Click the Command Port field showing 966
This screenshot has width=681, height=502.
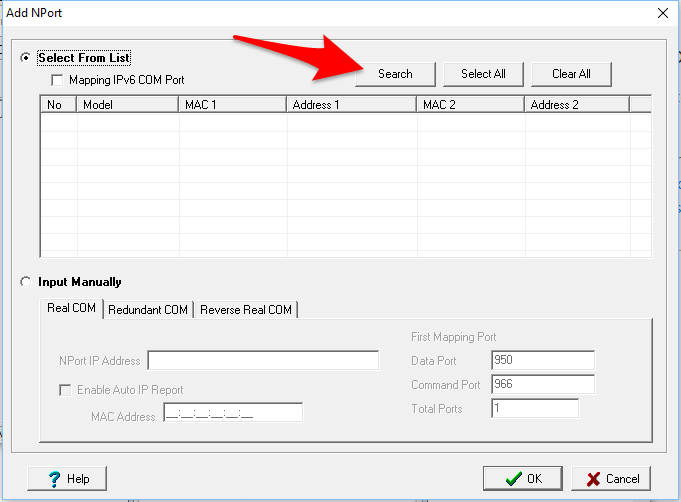click(x=542, y=385)
